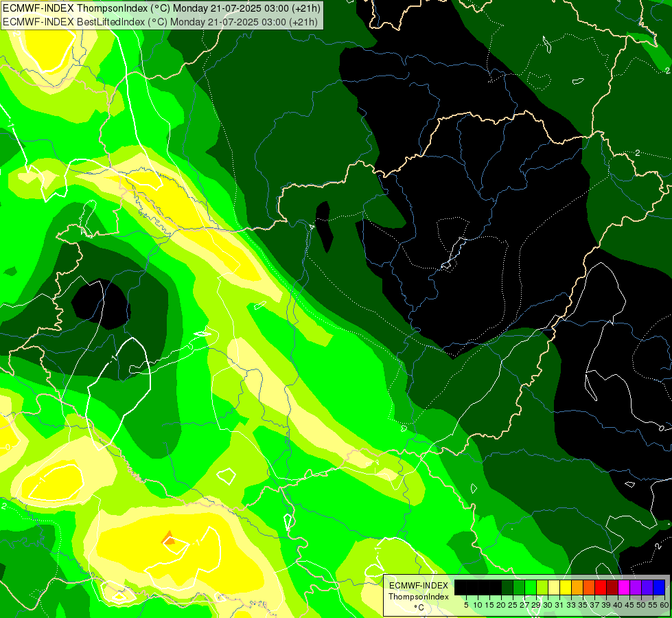Click the bright green 27–29 legend swatch

(x=531, y=587)
